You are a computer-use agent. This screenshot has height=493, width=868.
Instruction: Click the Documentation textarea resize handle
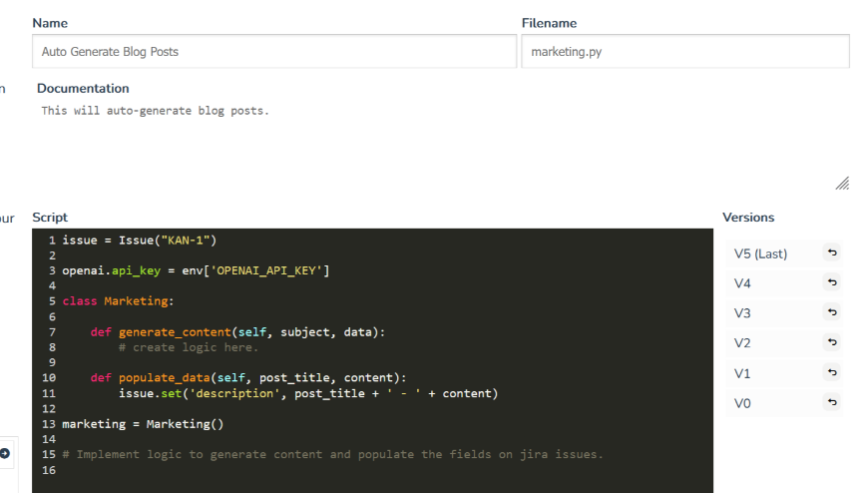[842, 184]
